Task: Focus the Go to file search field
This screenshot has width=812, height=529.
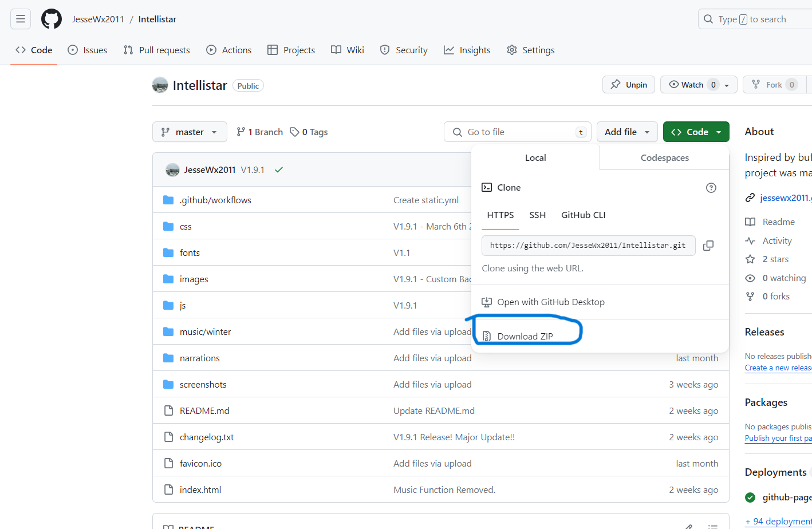Action: coord(518,132)
